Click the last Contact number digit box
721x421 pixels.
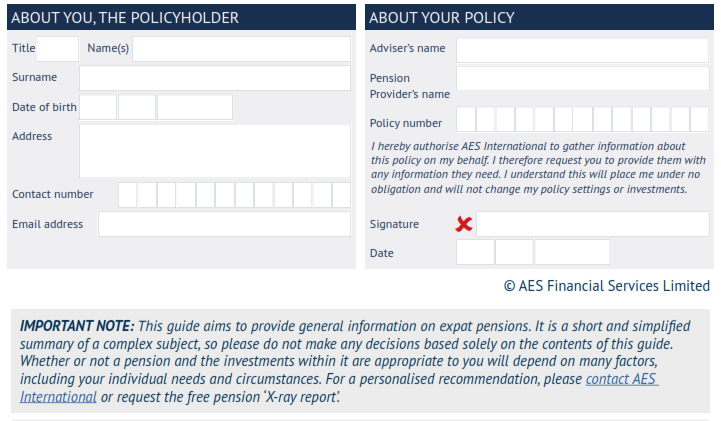(x=341, y=195)
